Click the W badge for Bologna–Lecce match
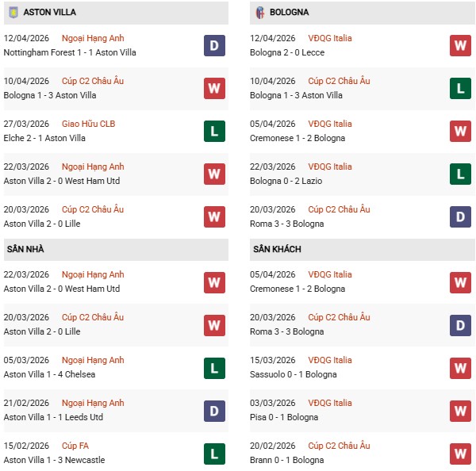The image size is (476, 471). [x=460, y=46]
